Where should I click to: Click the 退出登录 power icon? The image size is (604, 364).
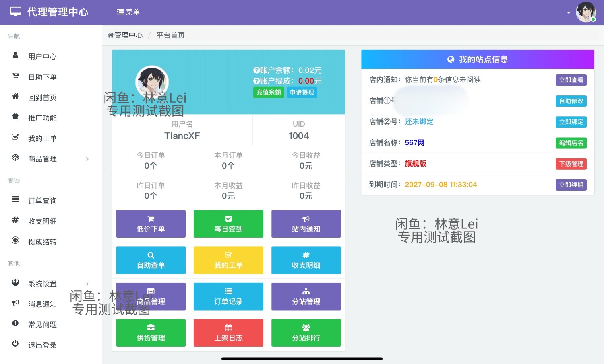[x=15, y=344]
